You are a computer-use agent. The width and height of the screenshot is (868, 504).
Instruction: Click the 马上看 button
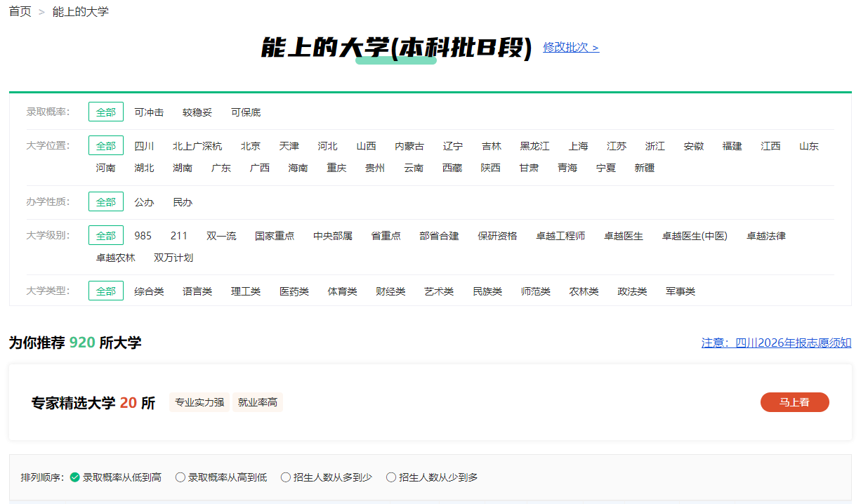(794, 402)
